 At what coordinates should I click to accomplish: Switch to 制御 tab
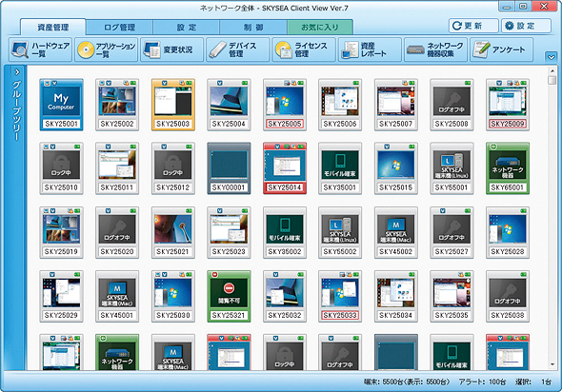(x=253, y=28)
